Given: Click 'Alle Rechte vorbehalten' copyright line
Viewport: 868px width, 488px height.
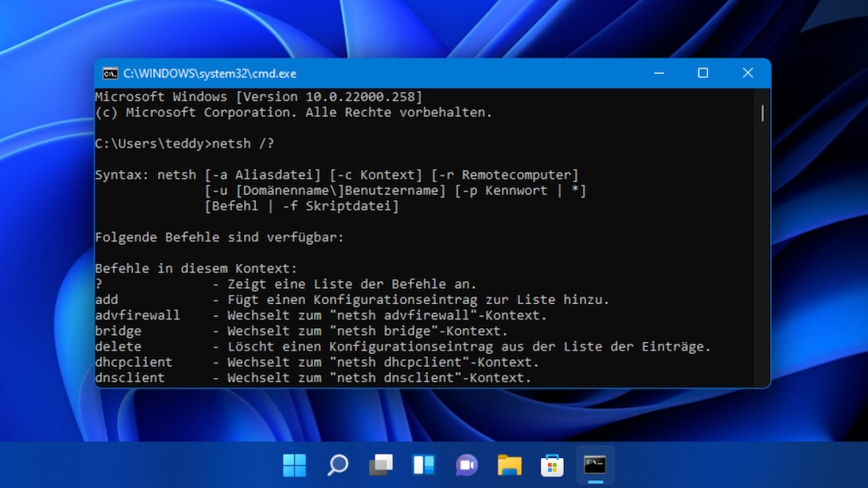Looking at the screenshot, I should click(x=293, y=113).
